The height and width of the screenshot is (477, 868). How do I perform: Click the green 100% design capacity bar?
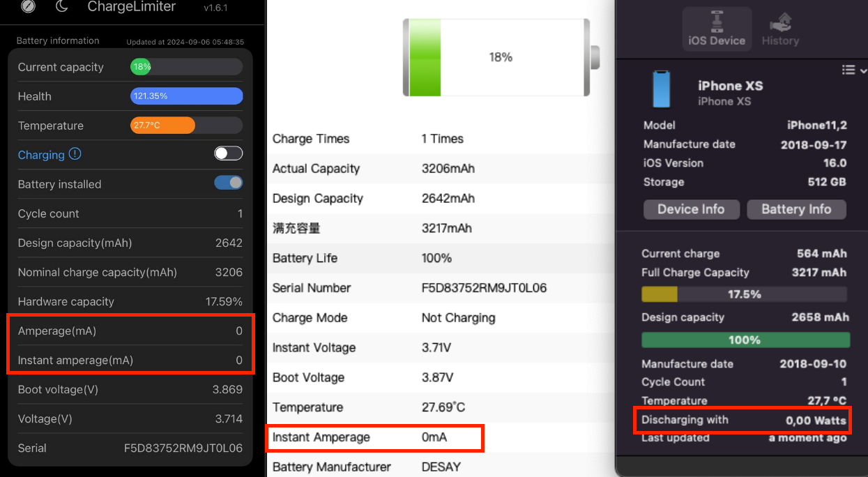click(x=745, y=340)
